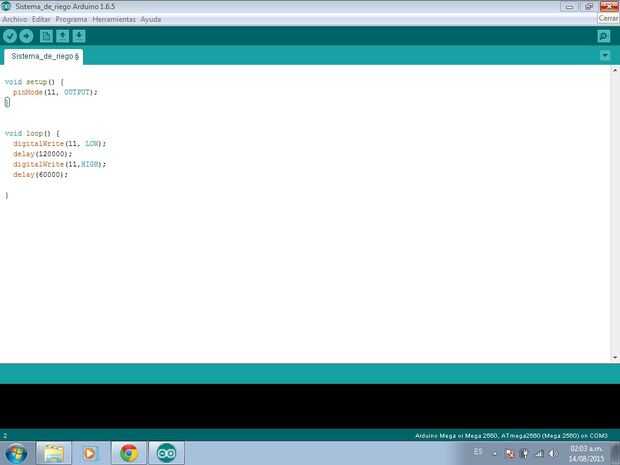The image size is (620, 465).
Task: Open a sketch with the up-arrow toolbar icon
Action: click(62, 36)
